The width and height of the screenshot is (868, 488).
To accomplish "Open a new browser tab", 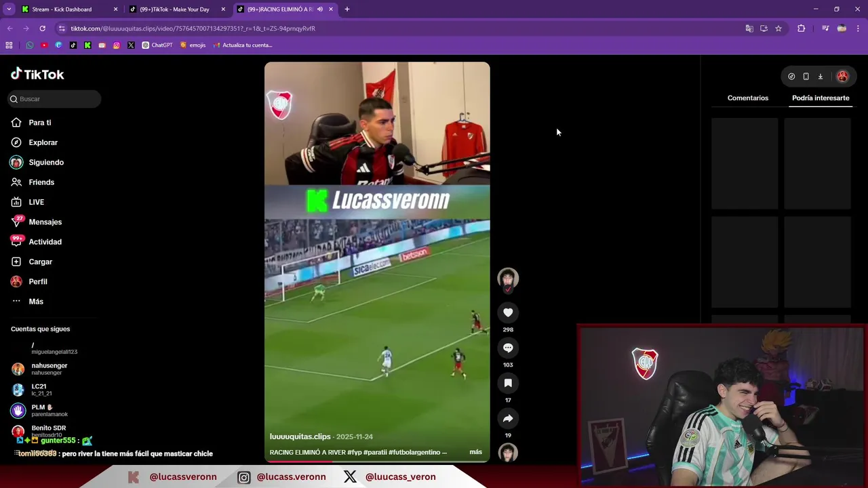I will pos(347,9).
